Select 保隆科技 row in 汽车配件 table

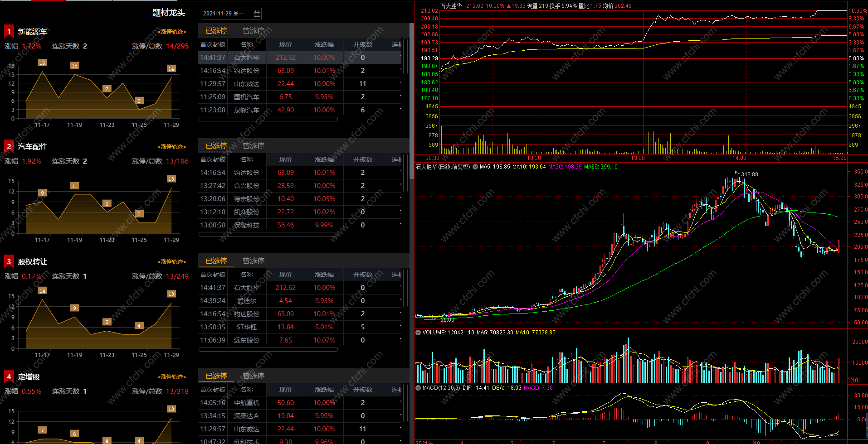(300, 225)
